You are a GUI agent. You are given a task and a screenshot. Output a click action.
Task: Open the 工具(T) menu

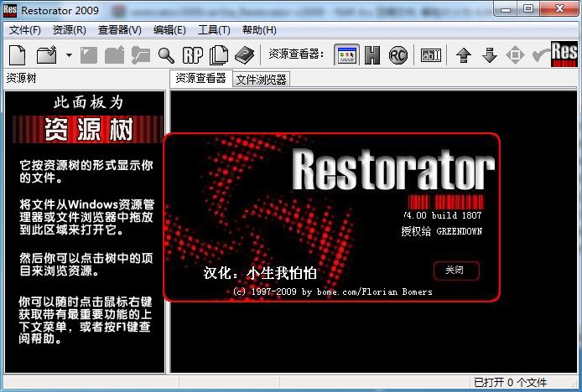point(214,29)
